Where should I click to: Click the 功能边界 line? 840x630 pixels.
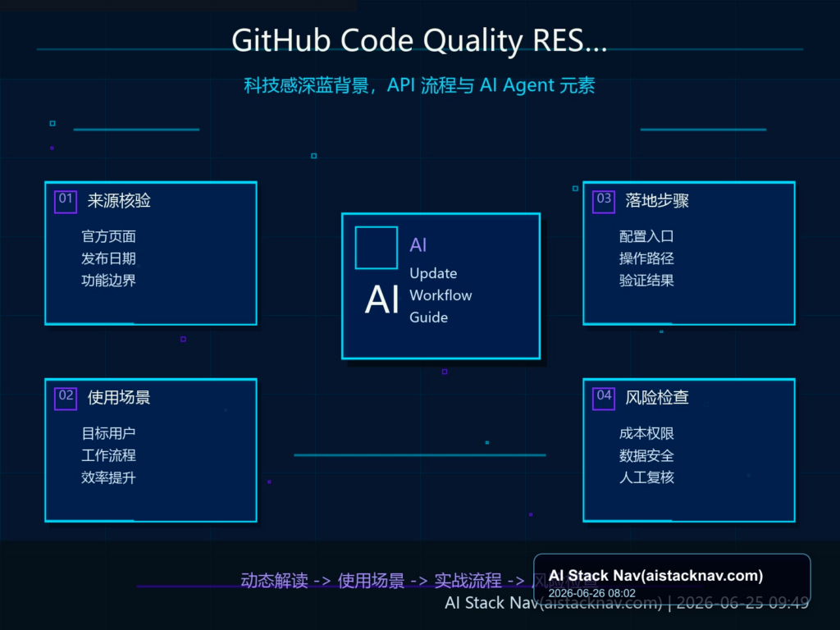[x=109, y=281]
